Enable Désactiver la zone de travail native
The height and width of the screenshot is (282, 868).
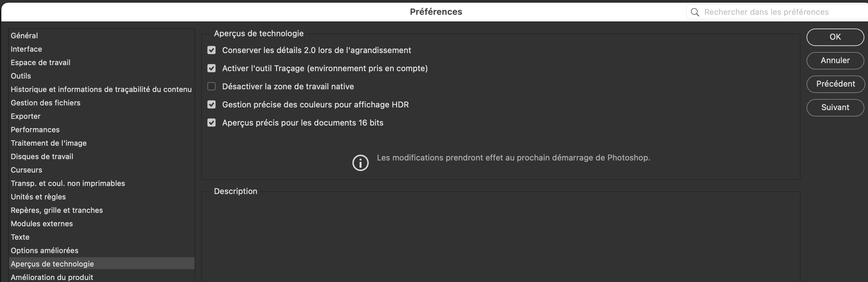tap(211, 87)
